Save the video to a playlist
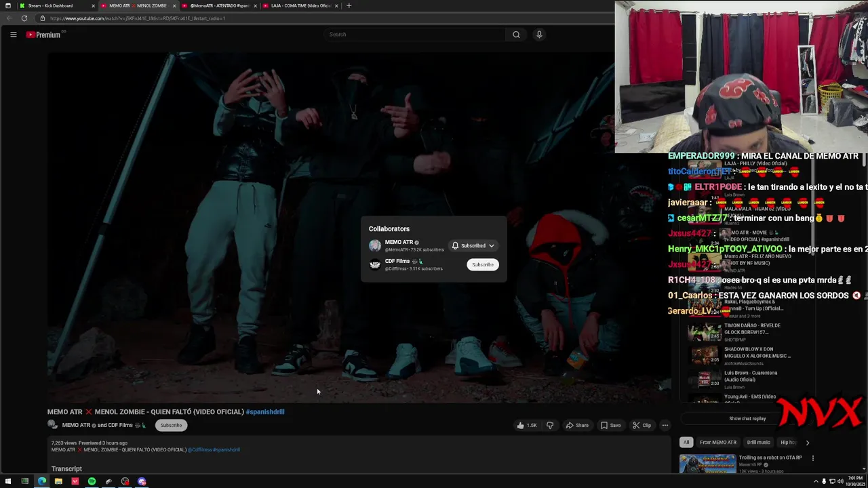868x488 pixels. click(x=610, y=425)
